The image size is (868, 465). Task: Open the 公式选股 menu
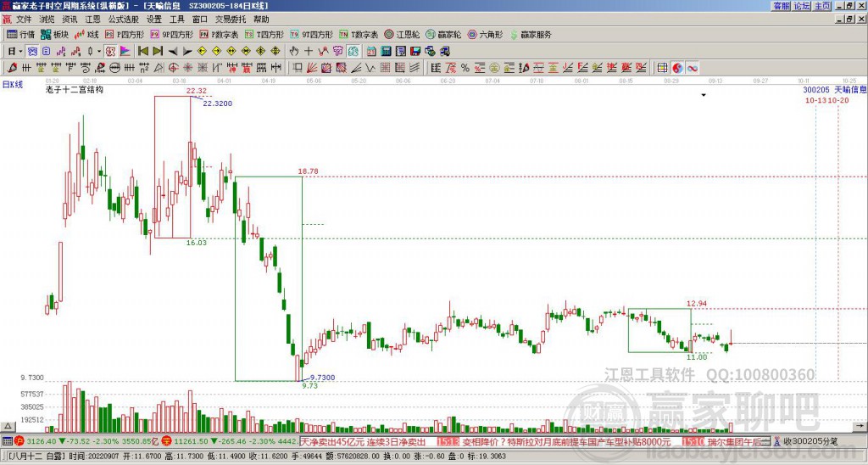[123, 19]
